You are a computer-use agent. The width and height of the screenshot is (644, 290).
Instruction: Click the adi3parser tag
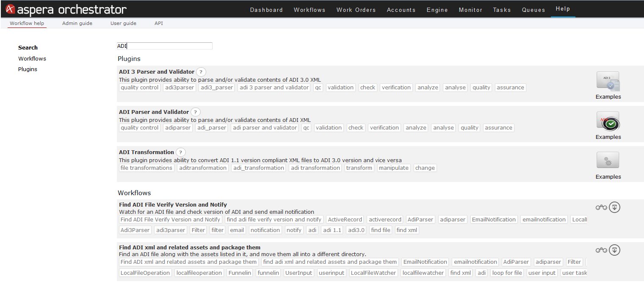[180, 88]
